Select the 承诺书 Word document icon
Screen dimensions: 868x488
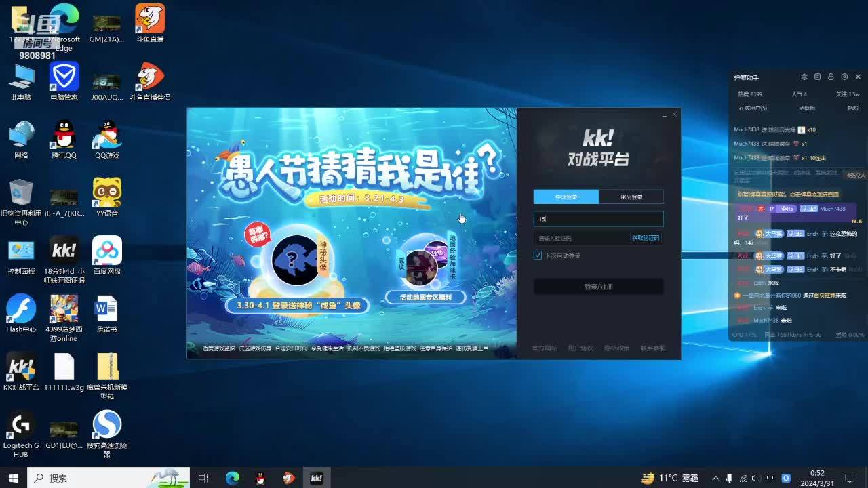click(x=106, y=313)
